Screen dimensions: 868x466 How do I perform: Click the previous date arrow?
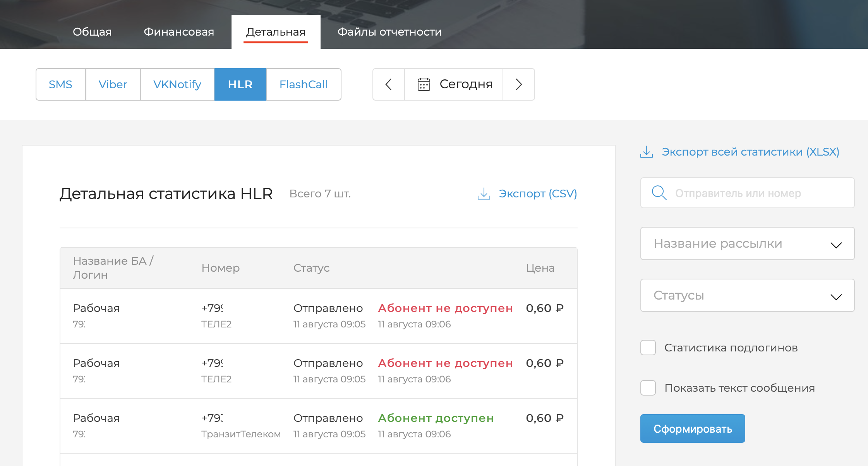click(389, 84)
